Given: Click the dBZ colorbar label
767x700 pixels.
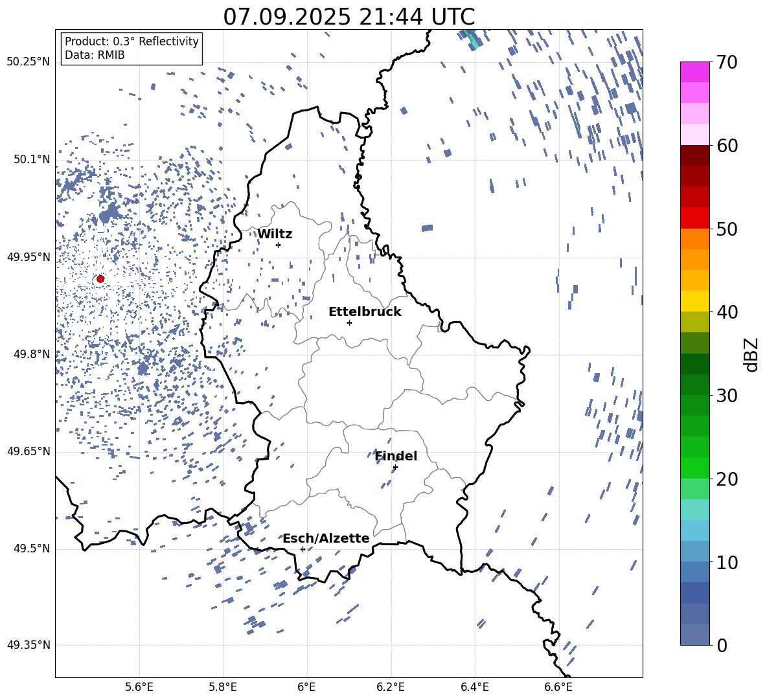Looking at the screenshot, I should click(750, 354).
